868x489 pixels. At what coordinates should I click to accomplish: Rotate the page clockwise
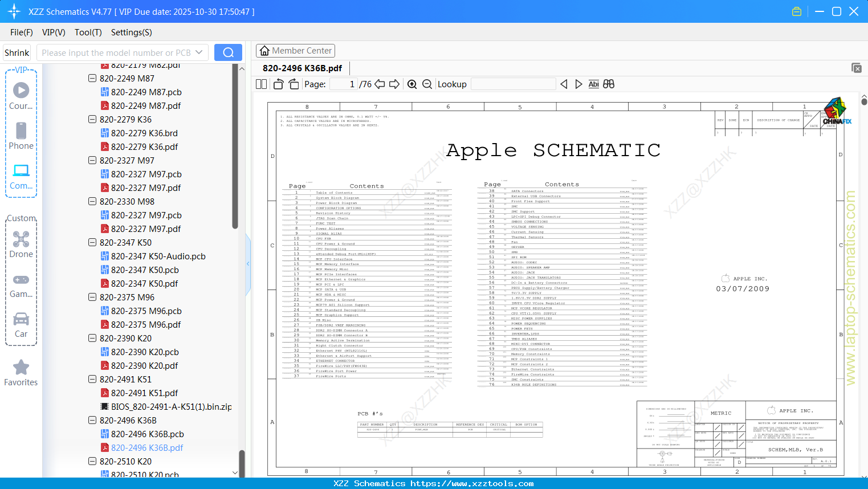pos(294,84)
